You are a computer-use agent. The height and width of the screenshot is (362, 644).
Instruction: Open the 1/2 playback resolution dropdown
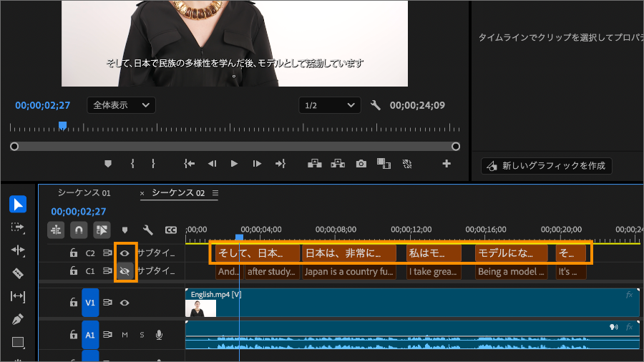coord(330,105)
